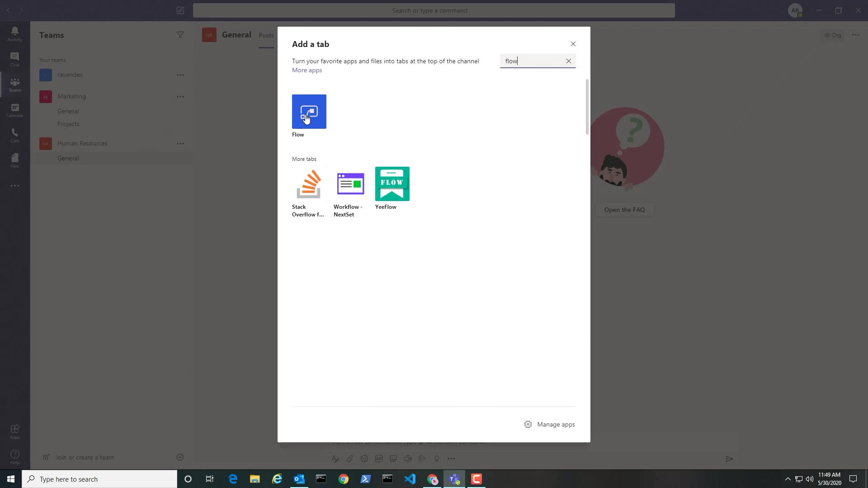
Task: Open the Apps store icon
Action: pos(15,432)
